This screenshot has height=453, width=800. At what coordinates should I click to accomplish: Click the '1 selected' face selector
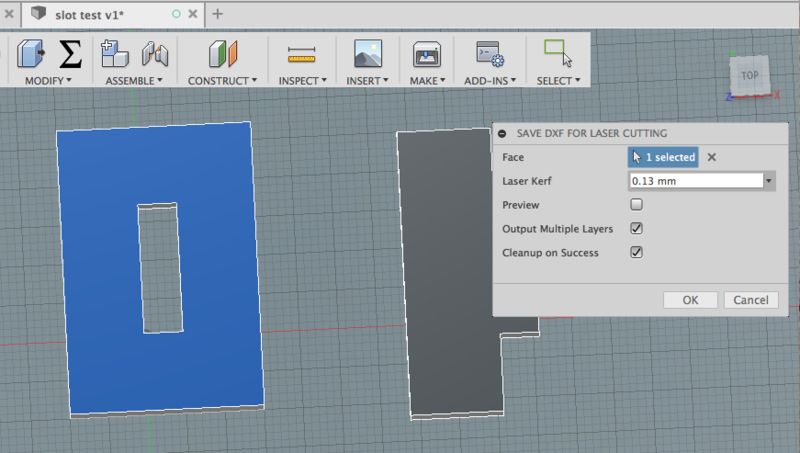tap(663, 157)
